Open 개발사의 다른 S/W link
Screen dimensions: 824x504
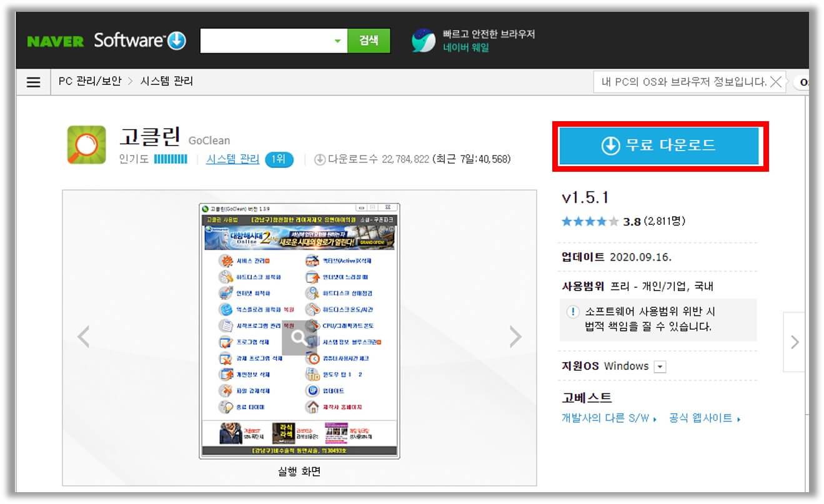(609, 418)
